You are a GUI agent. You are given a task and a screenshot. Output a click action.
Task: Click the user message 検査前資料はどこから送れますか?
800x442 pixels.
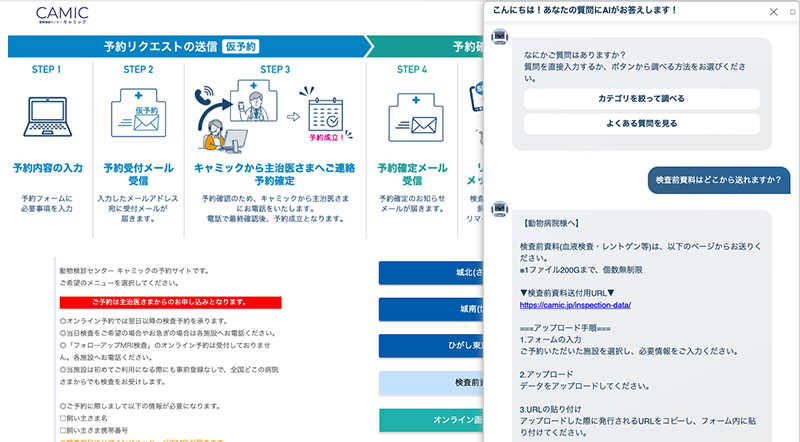[x=716, y=179]
